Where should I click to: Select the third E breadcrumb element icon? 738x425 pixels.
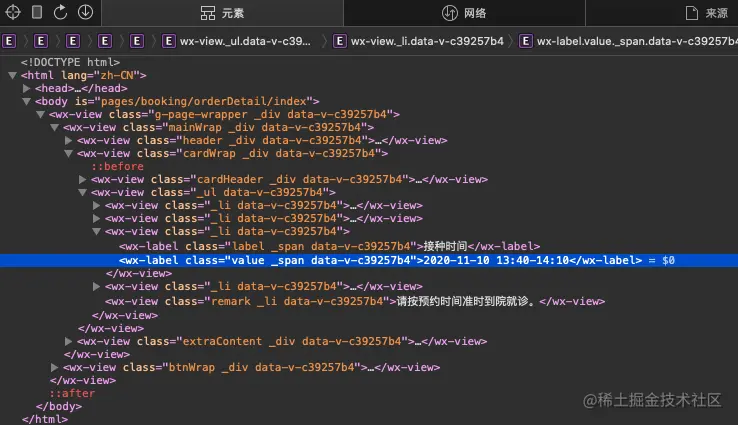73,41
